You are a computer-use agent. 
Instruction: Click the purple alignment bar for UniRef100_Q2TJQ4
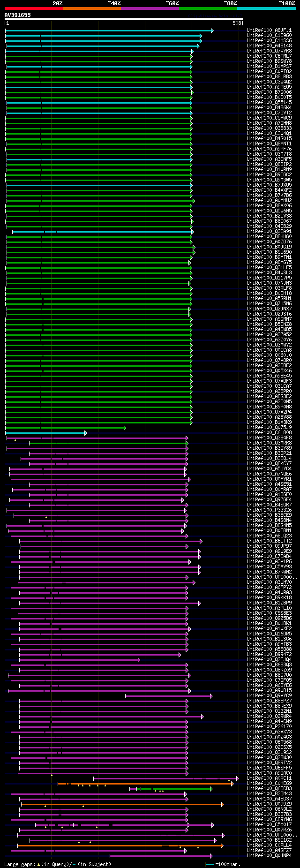tap(79, 660)
